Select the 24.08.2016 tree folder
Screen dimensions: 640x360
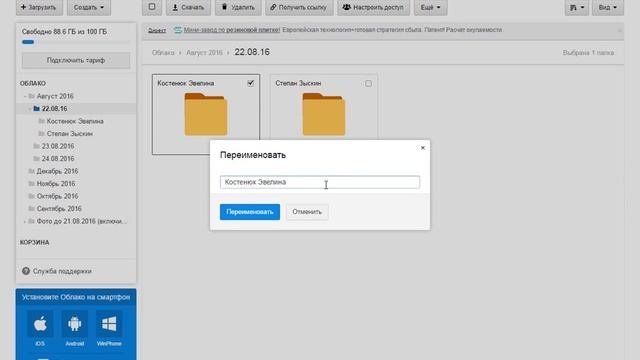tap(58, 158)
